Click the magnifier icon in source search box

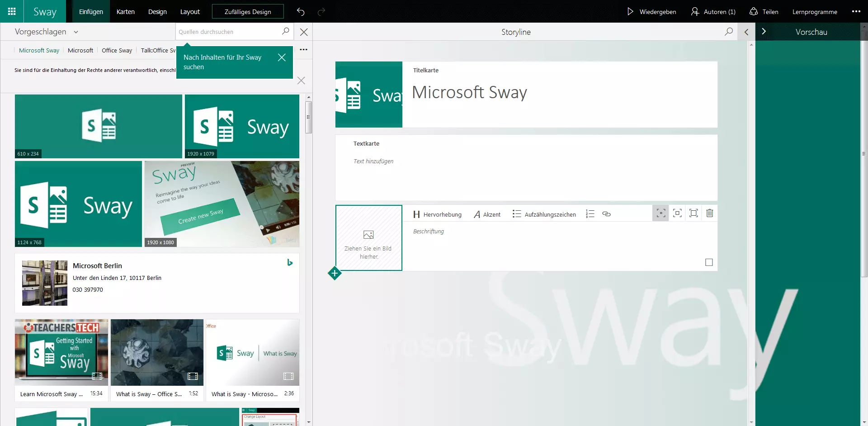(x=285, y=31)
